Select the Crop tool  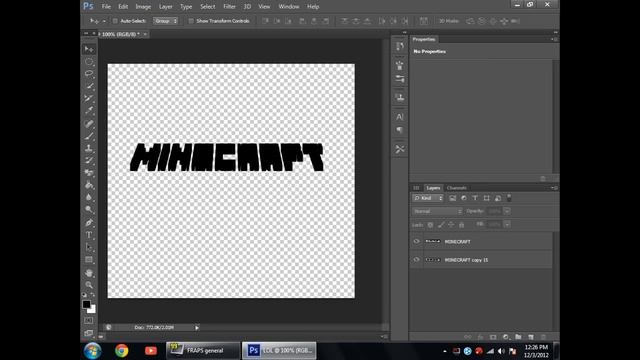click(89, 98)
